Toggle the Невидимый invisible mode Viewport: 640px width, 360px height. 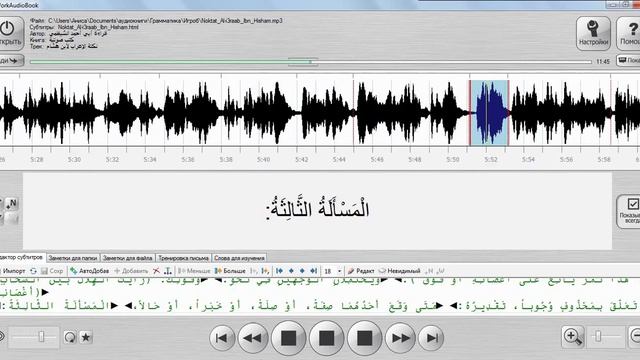coord(400,271)
